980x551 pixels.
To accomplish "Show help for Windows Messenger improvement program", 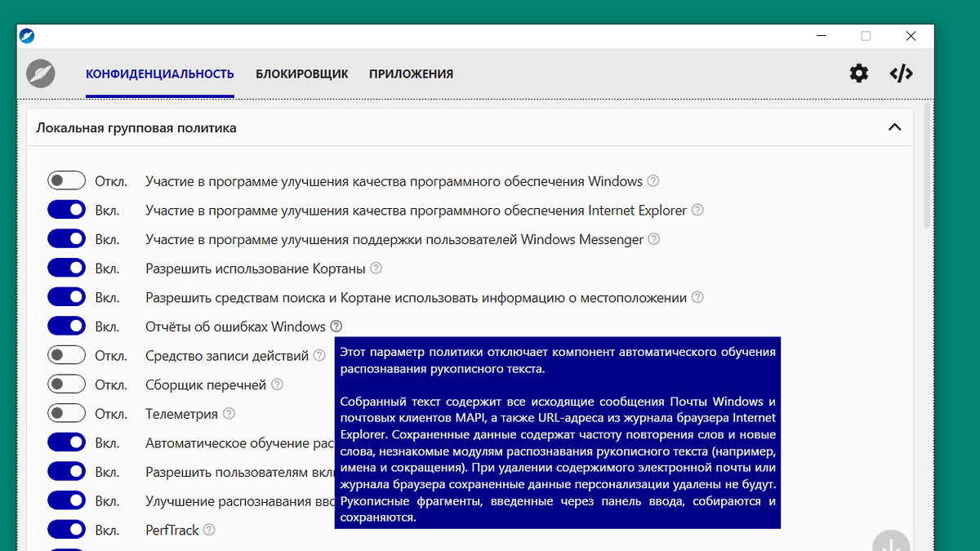I will [654, 240].
